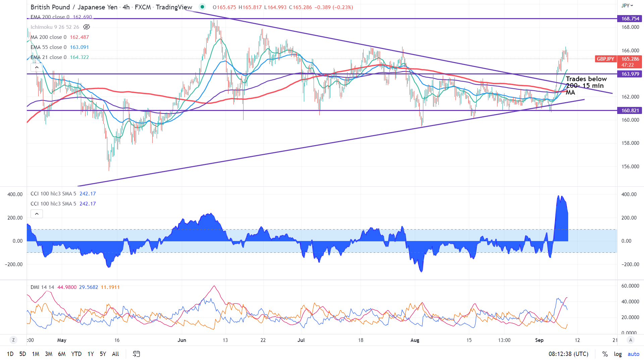Click the 160.821 support level label
The height and width of the screenshot is (362, 644).
pos(630,110)
